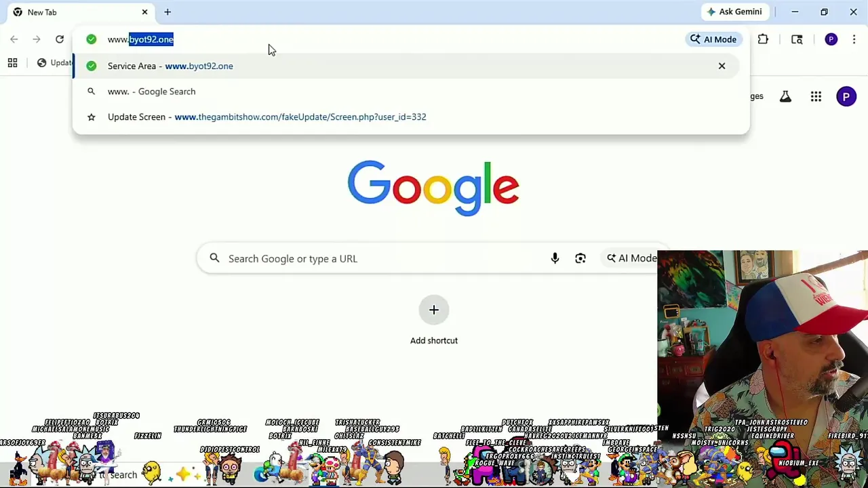
Task: Click the magnifier icon in search box
Action: coord(214,258)
